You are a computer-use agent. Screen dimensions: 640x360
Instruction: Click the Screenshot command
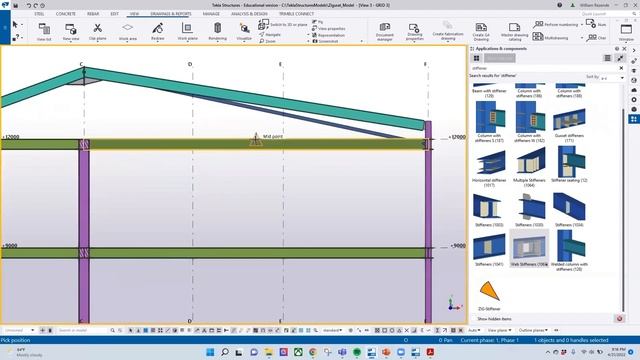325,42
